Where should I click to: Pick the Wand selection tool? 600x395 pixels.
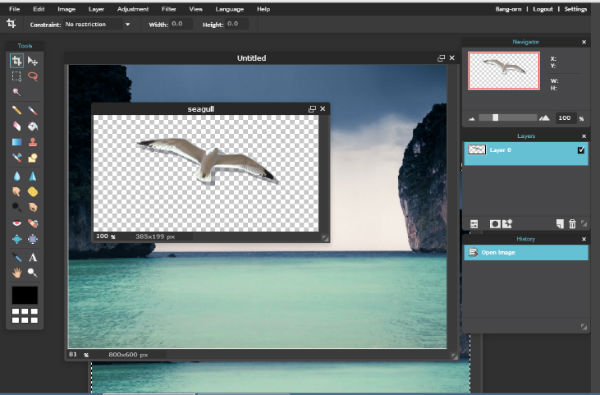(x=16, y=91)
